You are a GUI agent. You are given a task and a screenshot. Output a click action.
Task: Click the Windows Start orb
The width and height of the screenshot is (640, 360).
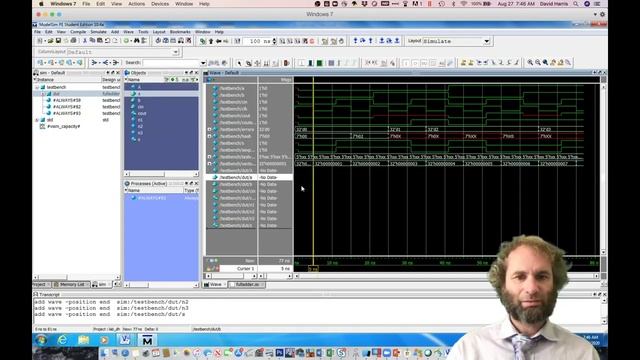(x=41, y=340)
